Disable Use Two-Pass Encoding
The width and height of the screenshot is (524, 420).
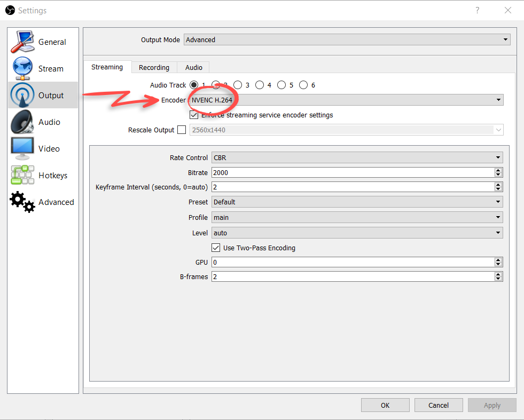tap(216, 248)
